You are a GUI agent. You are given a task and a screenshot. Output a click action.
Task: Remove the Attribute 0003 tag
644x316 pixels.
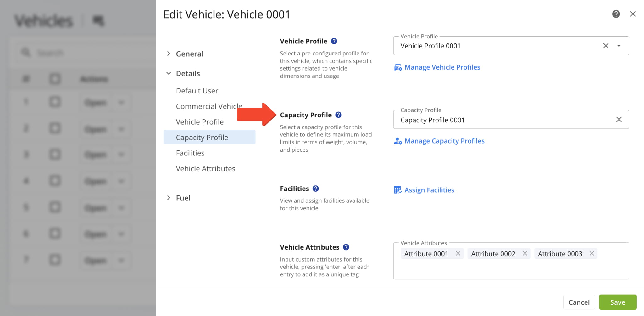(x=591, y=254)
